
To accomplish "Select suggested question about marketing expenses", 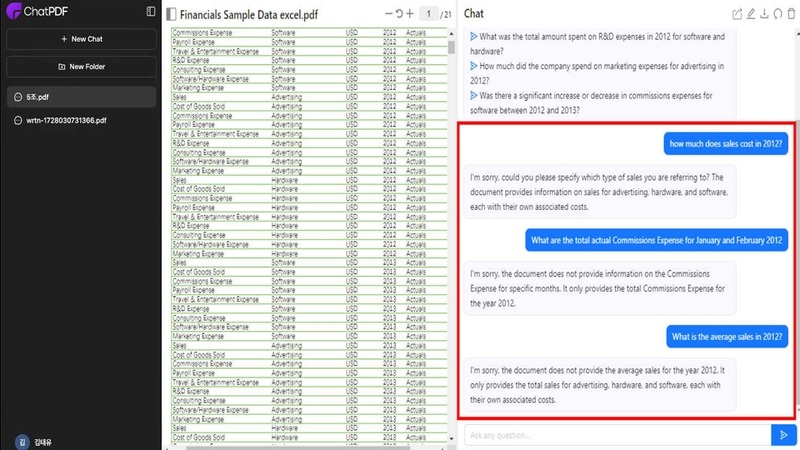I will click(597, 73).
